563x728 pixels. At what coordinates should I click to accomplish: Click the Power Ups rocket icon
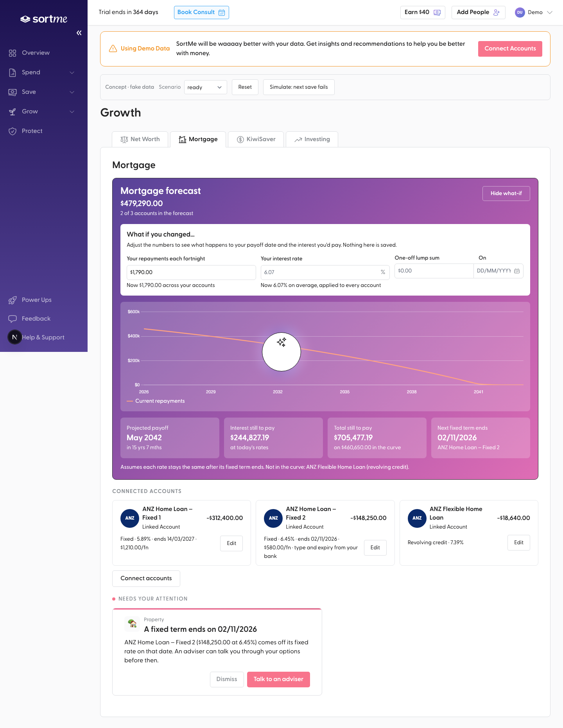tap(13, 300)
